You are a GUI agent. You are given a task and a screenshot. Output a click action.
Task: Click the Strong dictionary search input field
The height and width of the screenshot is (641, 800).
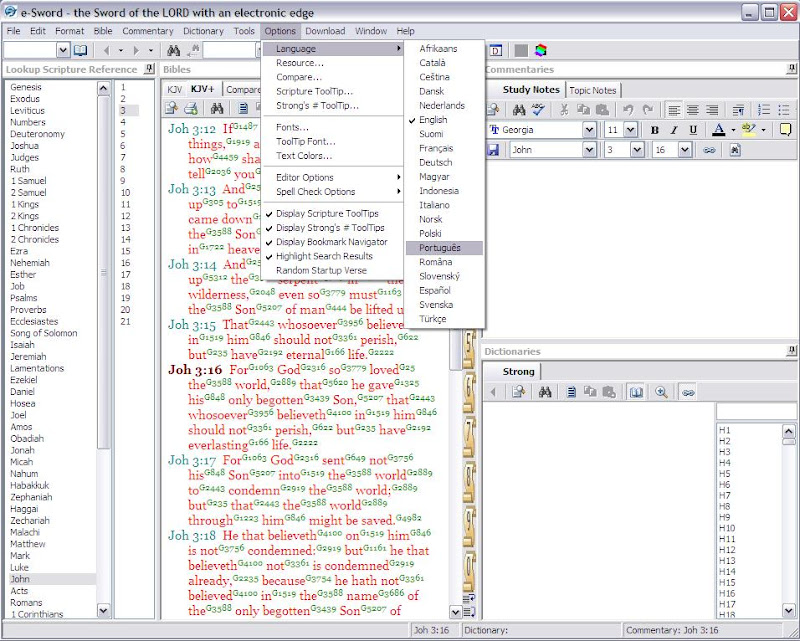tap(756, 411)
